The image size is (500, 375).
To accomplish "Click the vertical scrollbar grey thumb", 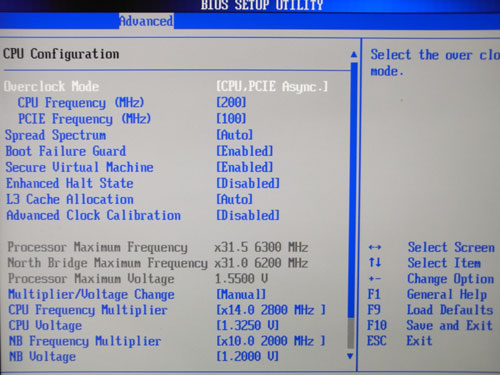I will click(x=350, y=333).
